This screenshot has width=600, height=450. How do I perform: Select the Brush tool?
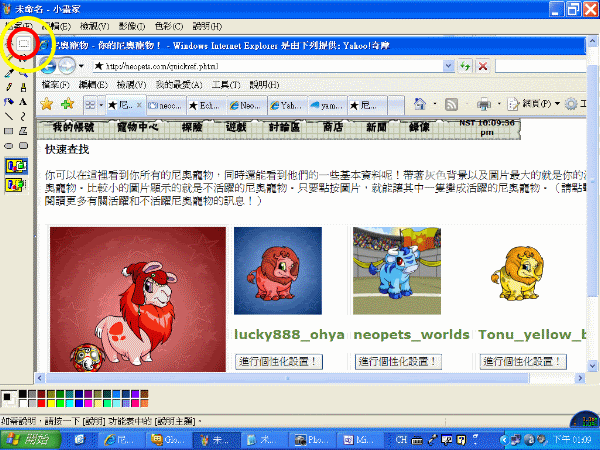23,88
